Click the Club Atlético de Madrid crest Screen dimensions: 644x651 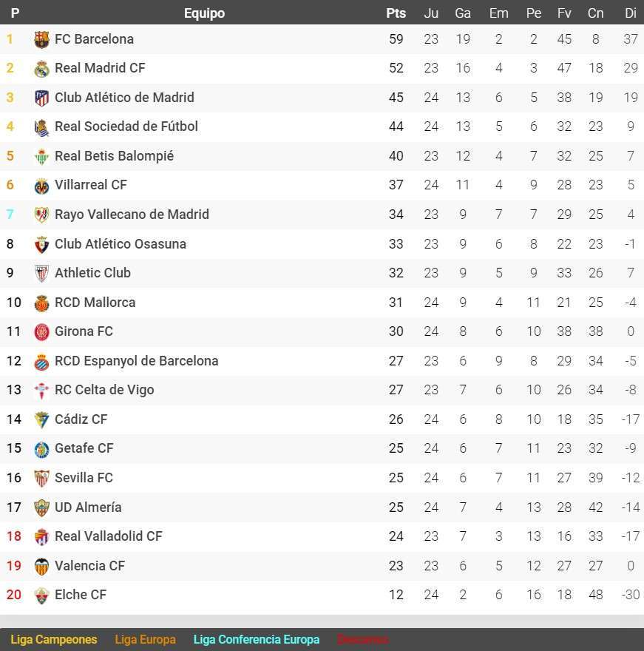[43, 97]
